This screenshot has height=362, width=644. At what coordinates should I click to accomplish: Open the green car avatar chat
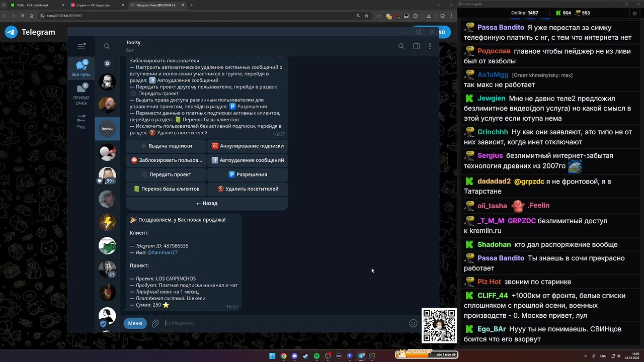[x=107, y=245]
